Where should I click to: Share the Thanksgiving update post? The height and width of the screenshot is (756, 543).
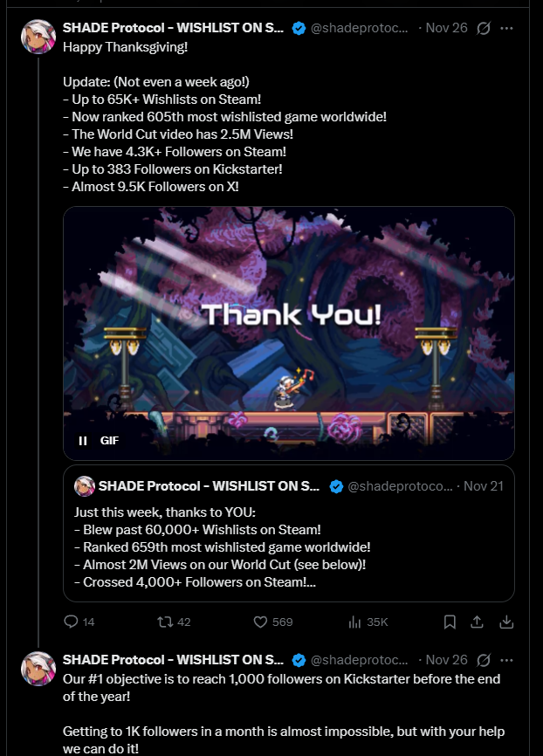[477, 622]
